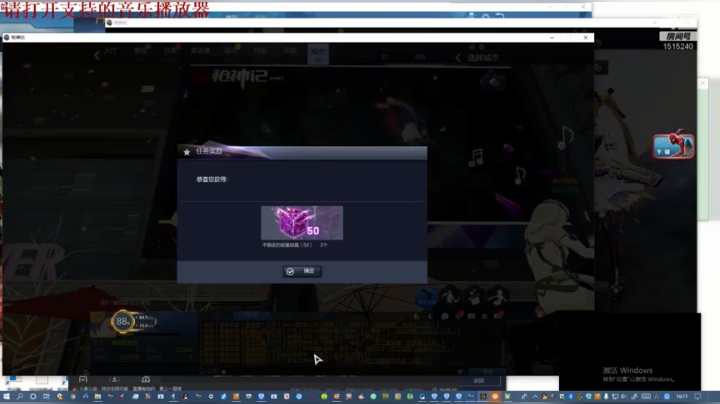Open the 88 level badge

(123, 322)
